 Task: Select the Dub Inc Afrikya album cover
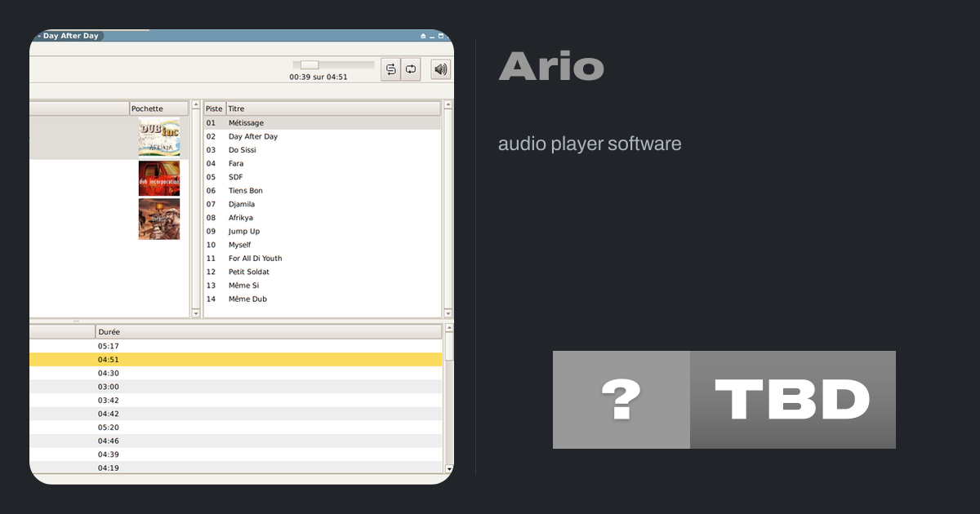(158, 137)
